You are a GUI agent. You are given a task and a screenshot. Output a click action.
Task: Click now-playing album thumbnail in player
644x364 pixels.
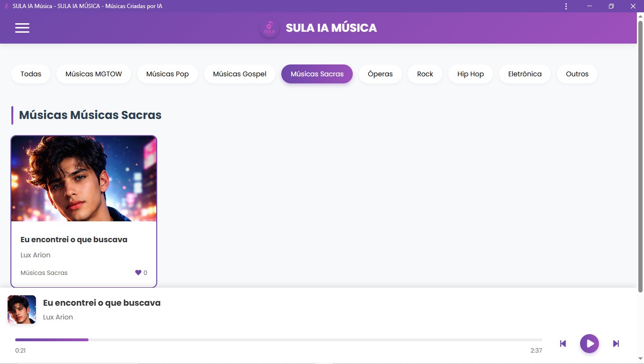pos(22,309)
